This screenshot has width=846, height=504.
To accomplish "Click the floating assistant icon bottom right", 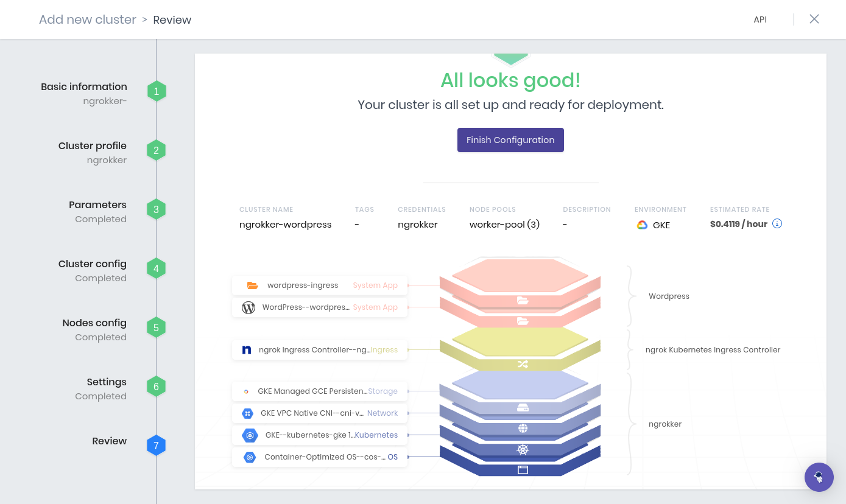I will pos(819,477).
